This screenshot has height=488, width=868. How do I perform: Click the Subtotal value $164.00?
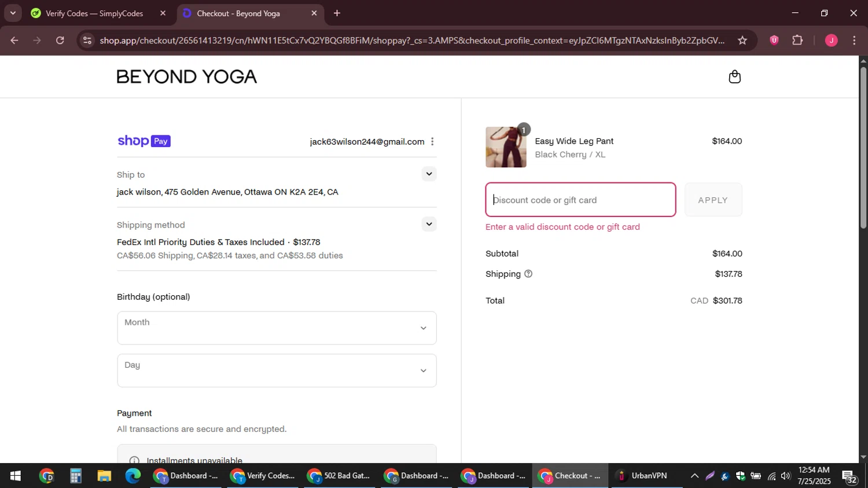click(727, 254)
